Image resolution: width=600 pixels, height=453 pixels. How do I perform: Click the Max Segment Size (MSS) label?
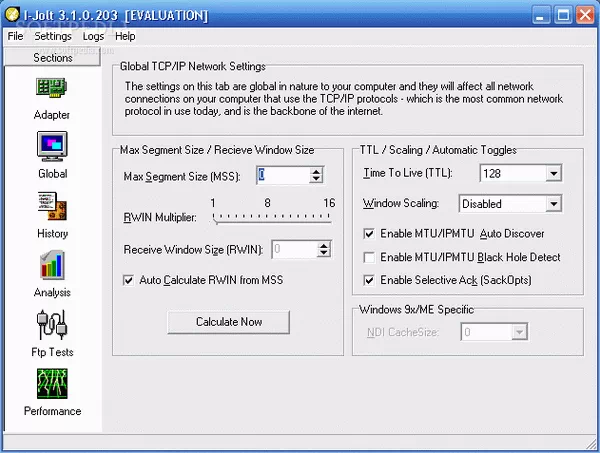pos(182,176)
